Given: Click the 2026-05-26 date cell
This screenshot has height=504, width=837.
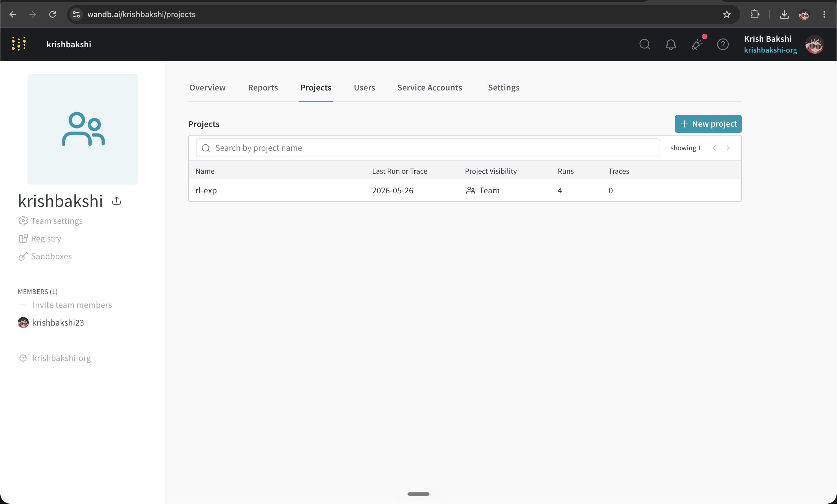Looking at the screenshot, I should [393, 190].
